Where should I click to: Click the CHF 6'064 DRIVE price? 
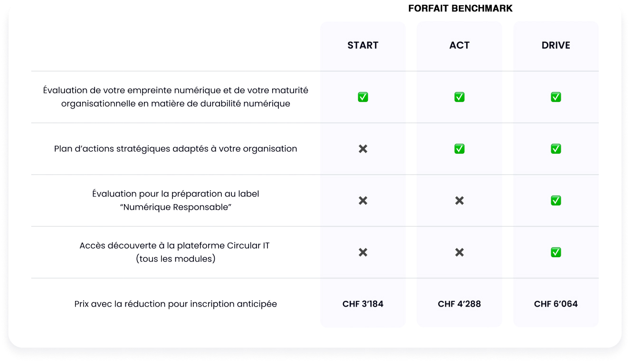(x=556, y=304)
